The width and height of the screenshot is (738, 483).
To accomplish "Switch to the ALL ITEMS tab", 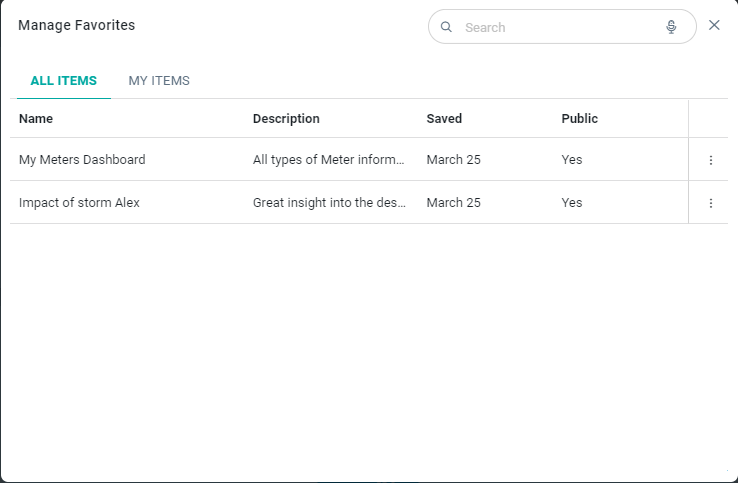I will click(x=64, y=81).
